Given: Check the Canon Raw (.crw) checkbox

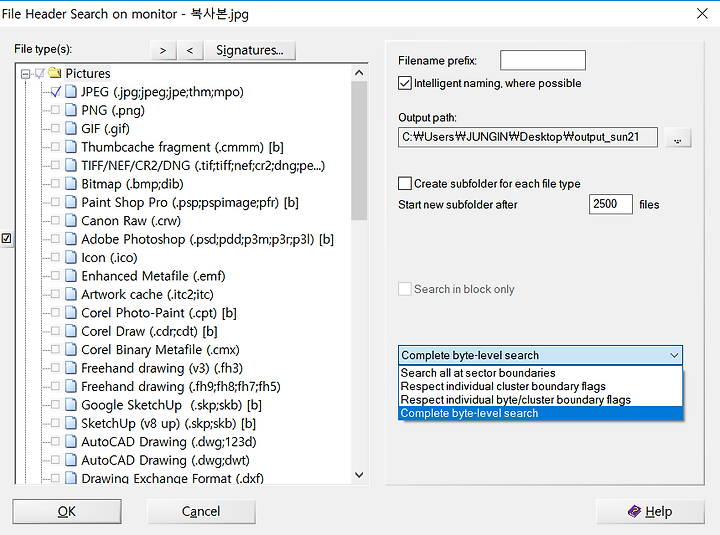Looking at the screenshot, I should (56, 220).
